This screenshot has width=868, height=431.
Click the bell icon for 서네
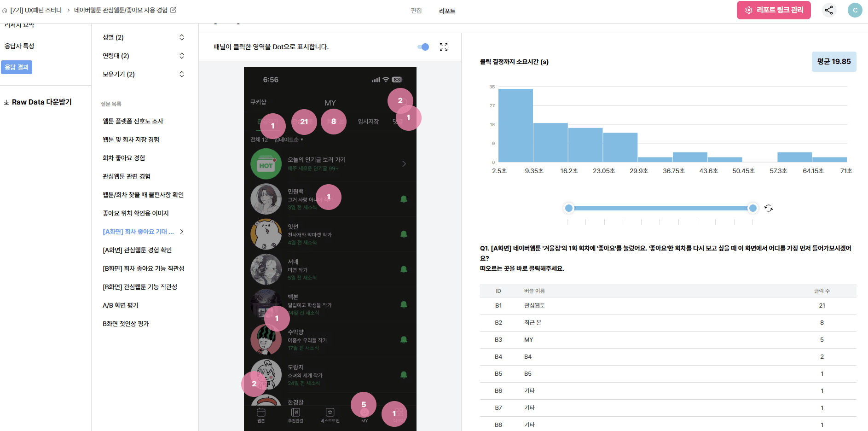[x=404, y=269]
